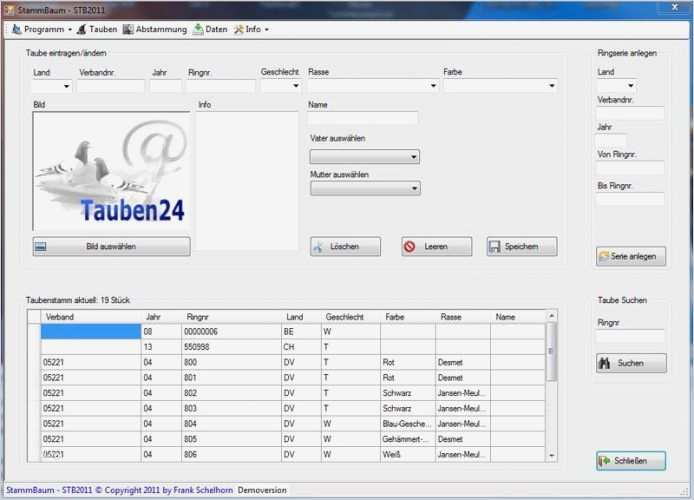Viewport: 694px width, 500px height.
Task: Close the StammBaum window
Action: click(x=675, y=7)
